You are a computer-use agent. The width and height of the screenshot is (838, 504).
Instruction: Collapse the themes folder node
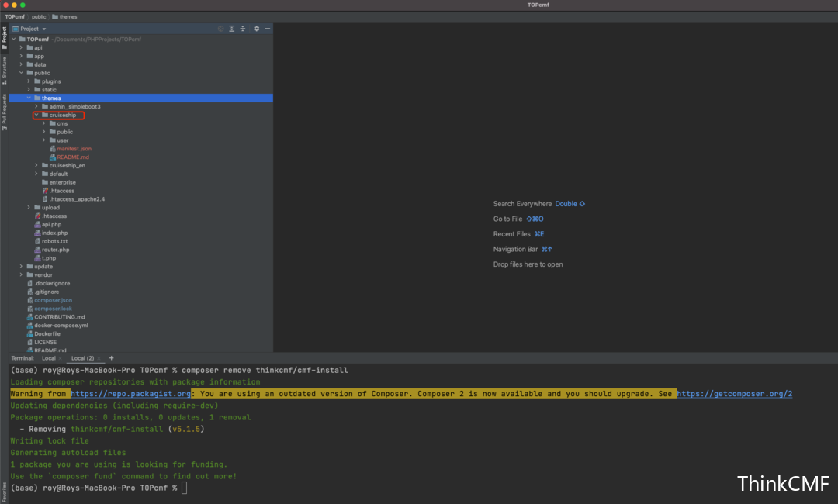(29, 98)
